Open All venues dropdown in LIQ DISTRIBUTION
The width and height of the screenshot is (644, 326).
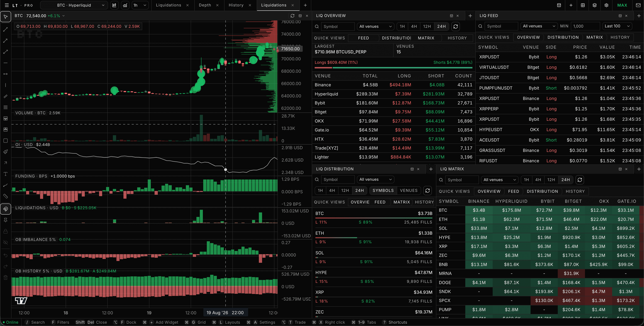375,179
